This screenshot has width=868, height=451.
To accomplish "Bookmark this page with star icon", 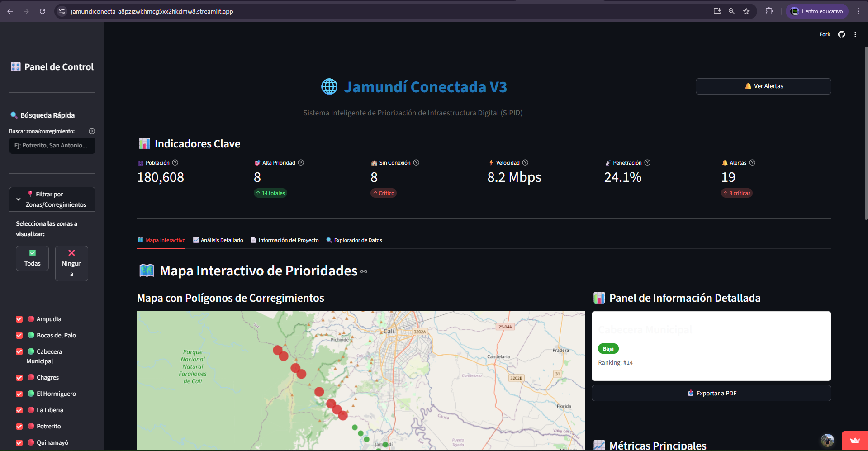I will [x=746, y=11].
